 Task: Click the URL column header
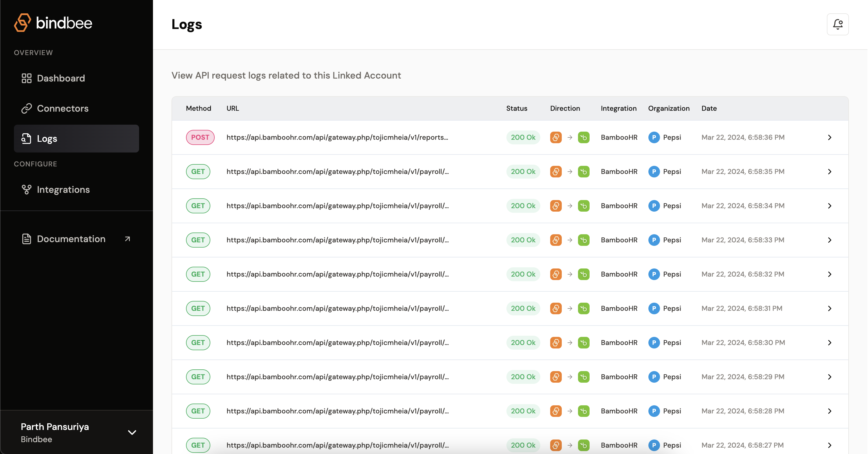point(232,108)
